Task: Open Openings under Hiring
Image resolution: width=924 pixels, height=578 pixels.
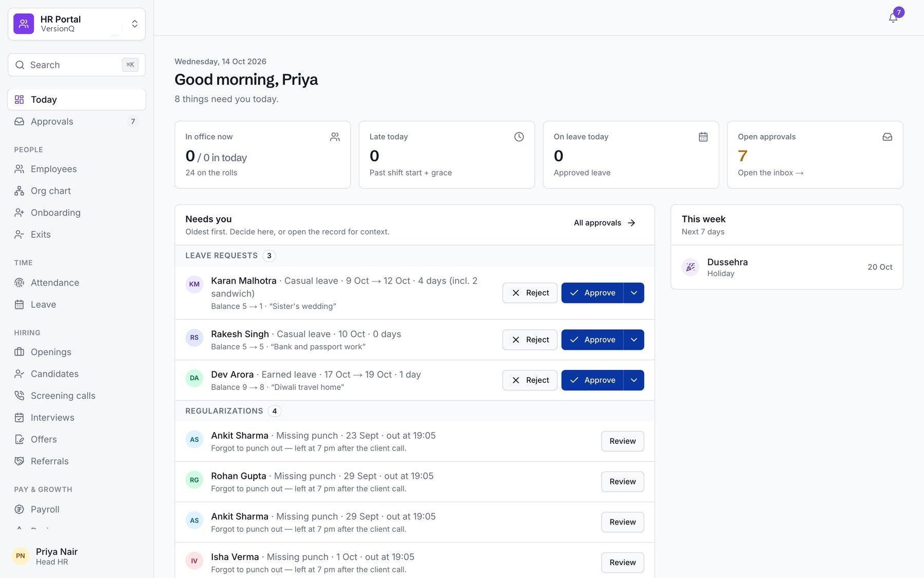Action: coord(76,352)
